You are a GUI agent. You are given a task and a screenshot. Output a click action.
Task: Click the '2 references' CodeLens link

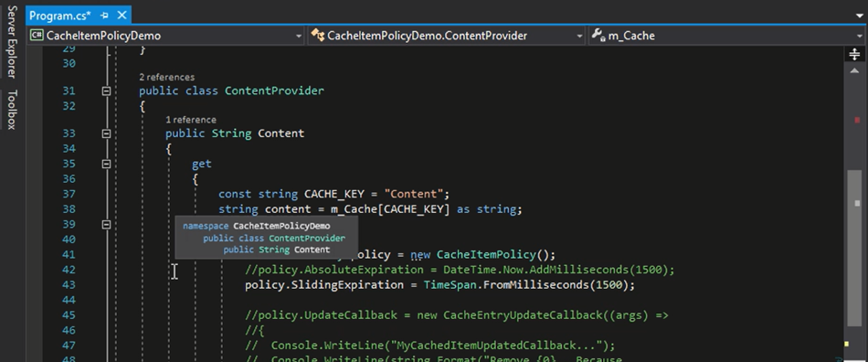(166, 77)
